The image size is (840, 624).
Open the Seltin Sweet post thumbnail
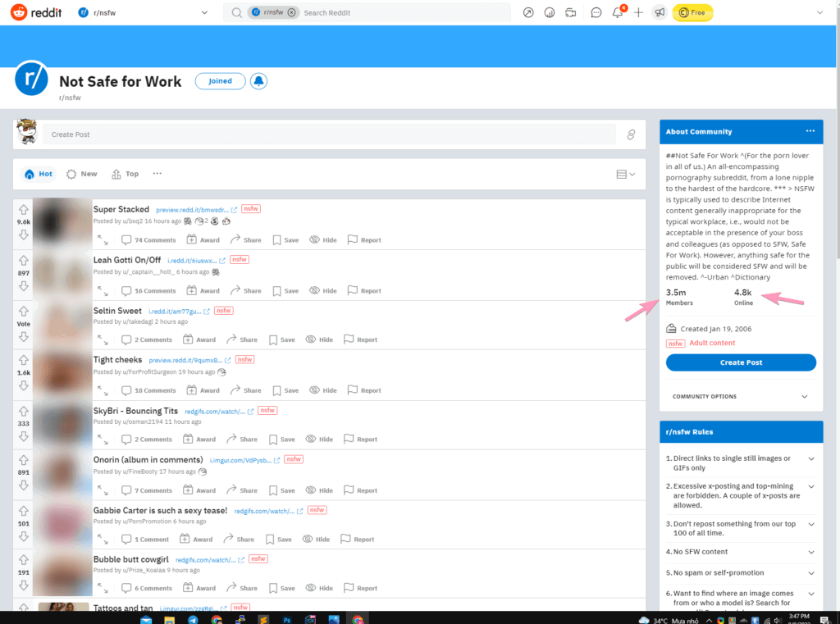(x=62, y=325)
